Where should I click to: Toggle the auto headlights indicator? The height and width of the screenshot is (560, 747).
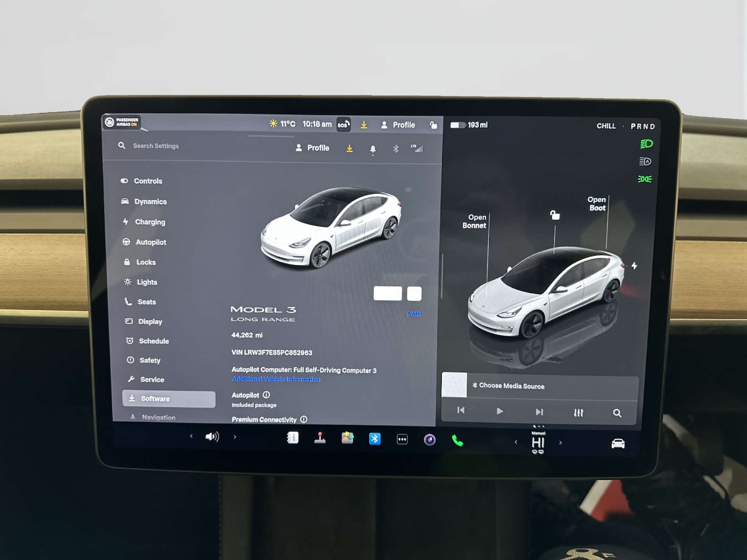(x=644, y=161)
